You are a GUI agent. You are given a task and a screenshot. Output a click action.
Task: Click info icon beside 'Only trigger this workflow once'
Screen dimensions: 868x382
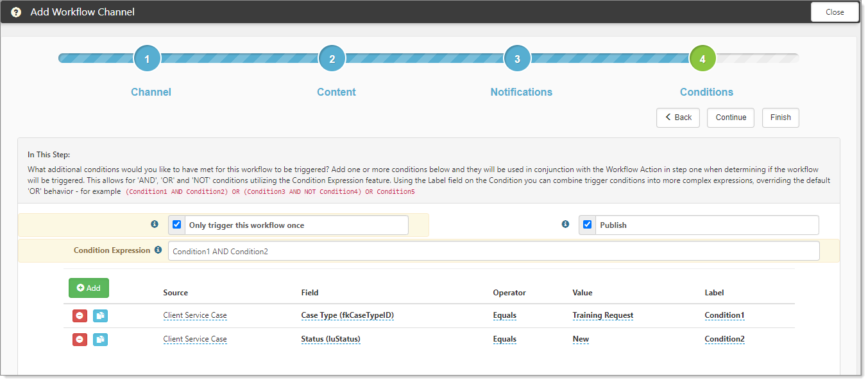coord(155,225)
